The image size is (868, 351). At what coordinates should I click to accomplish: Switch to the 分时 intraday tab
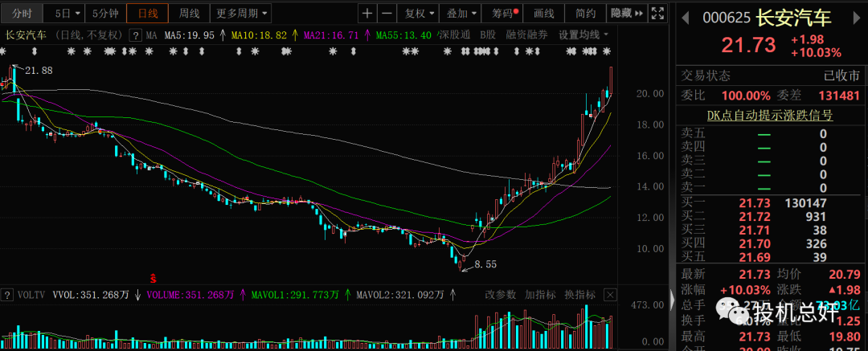22,13
